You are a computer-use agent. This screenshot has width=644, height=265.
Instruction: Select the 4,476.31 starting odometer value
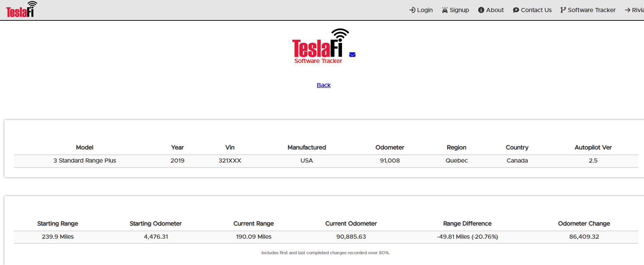coord(156,237)
